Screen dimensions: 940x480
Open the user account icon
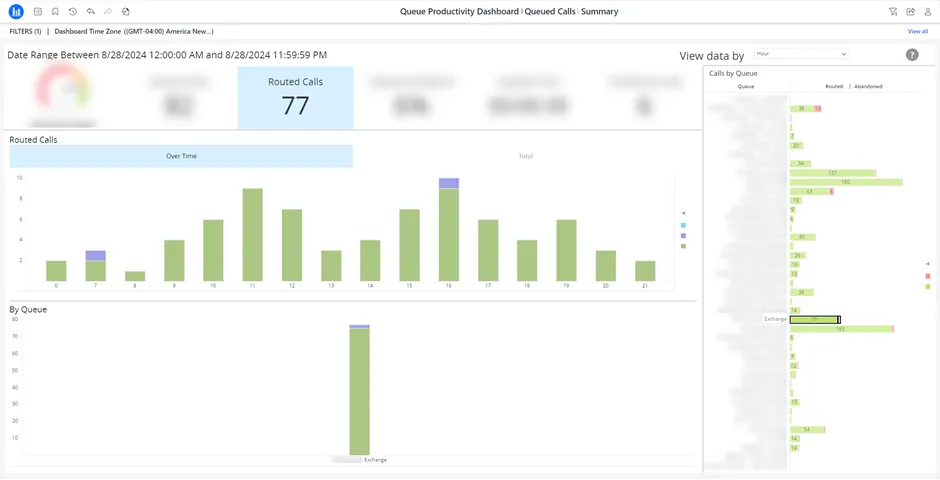[928, 11]
